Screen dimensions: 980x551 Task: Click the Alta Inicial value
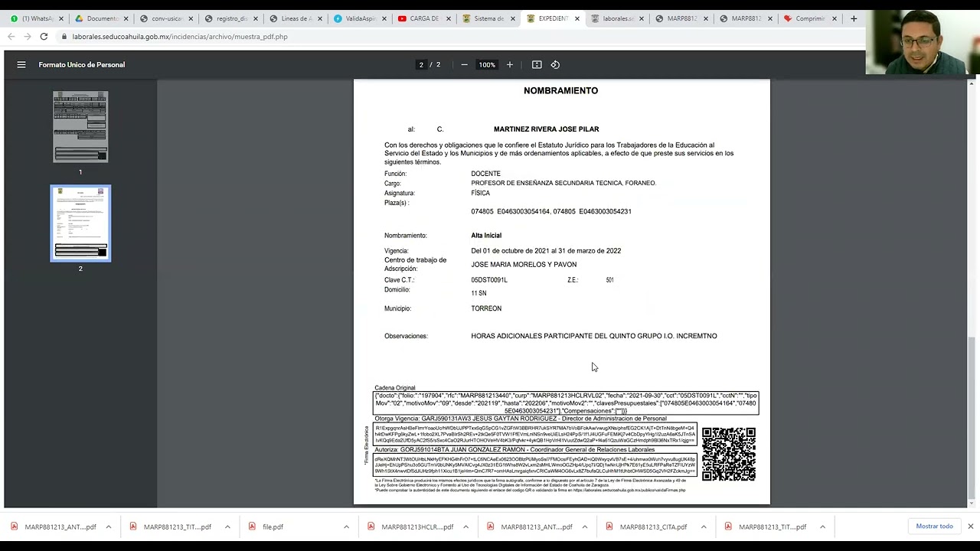click(x=486, y=236)
